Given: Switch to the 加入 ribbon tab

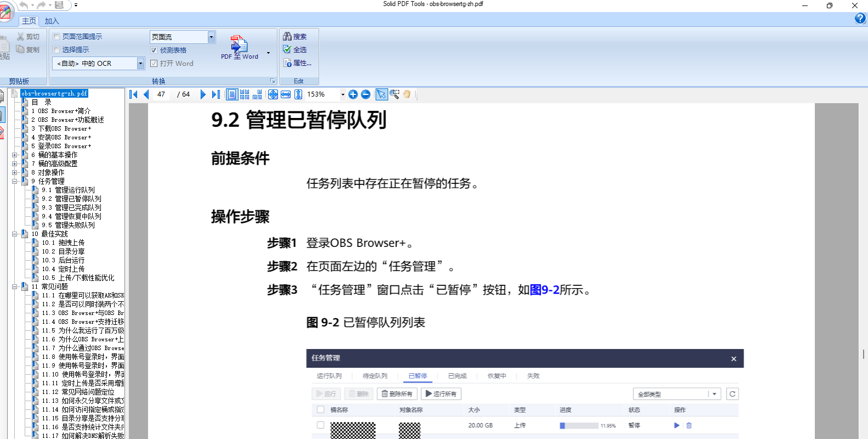Looking at the screenshot, I should [52, 21].
